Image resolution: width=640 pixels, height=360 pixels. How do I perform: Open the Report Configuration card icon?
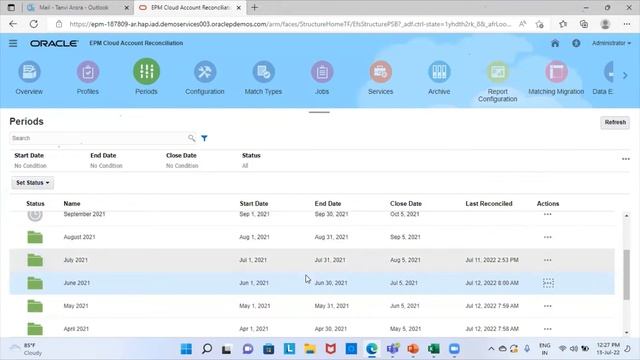(x=498, y=72)
